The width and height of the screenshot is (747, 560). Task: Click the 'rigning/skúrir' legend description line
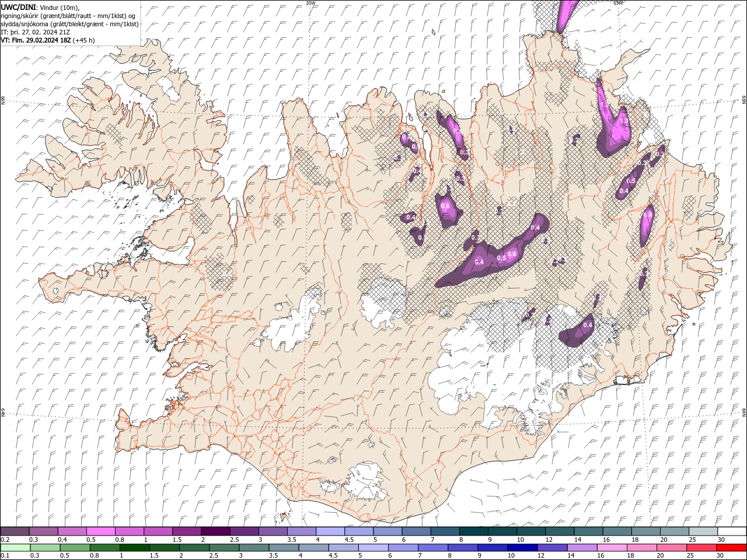69,15
